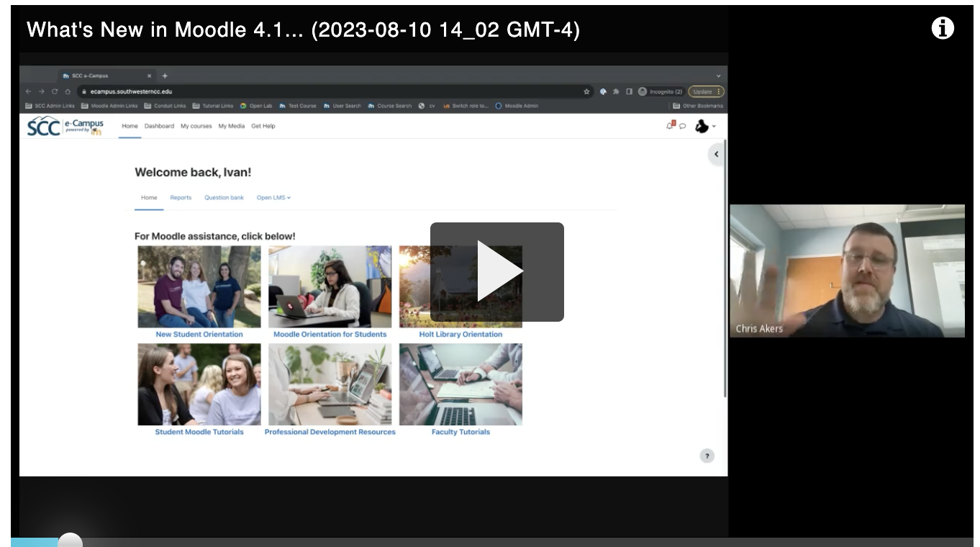Image resolution: width=980 pixels, height=547 pixels.
Task: Expand the block drawer arrow
Action: [717, 154]
